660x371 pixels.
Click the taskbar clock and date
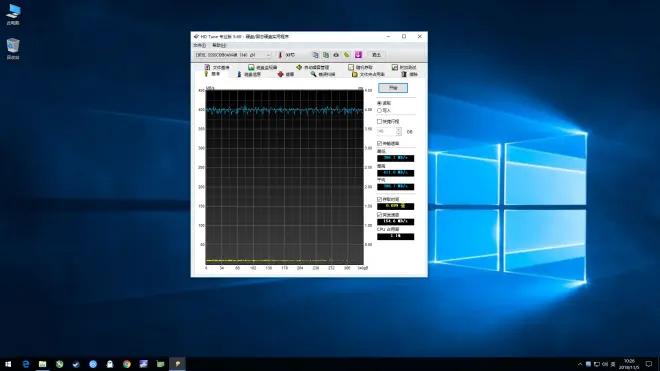pos(629,364)
